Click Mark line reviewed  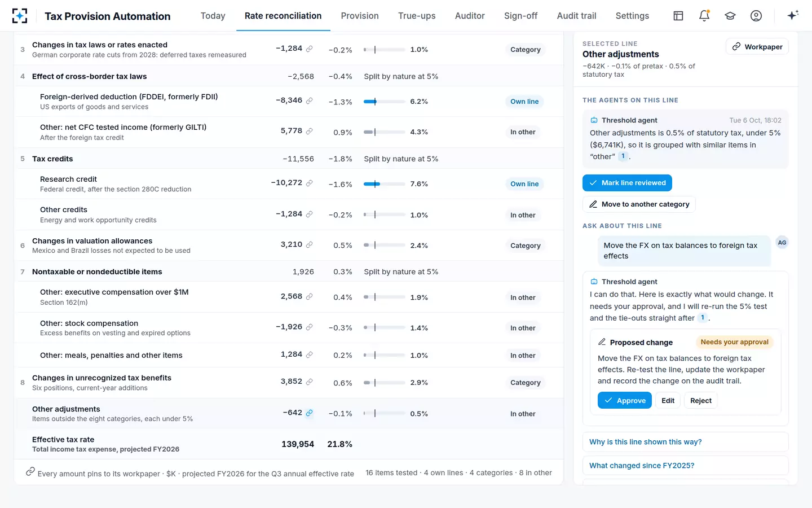(x=627, y=183)
